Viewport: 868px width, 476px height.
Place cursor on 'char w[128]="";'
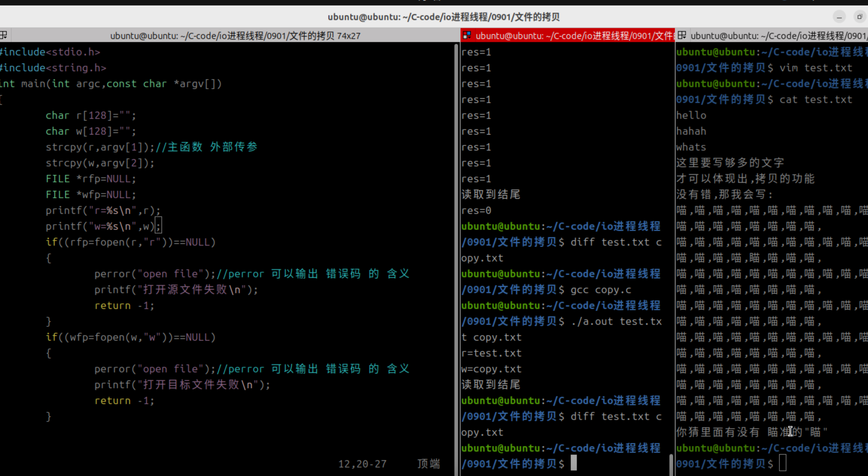tap(91, 131)
